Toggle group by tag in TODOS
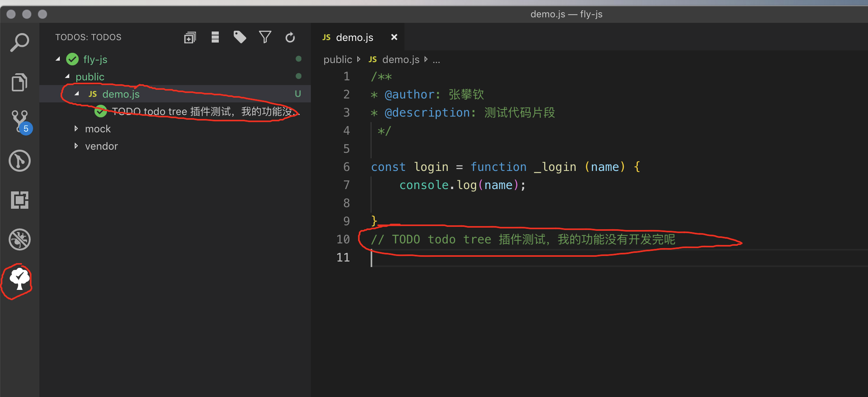 (240, 37)
